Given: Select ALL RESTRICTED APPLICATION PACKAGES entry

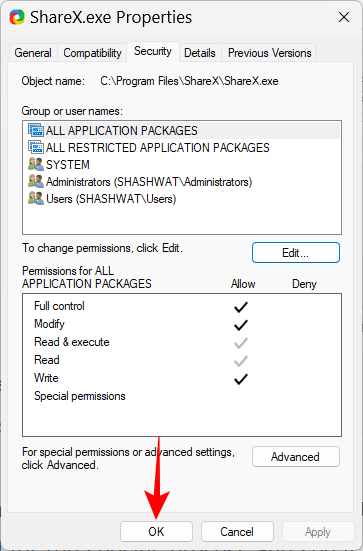Looking at the screenshot, I should [182, 147].
